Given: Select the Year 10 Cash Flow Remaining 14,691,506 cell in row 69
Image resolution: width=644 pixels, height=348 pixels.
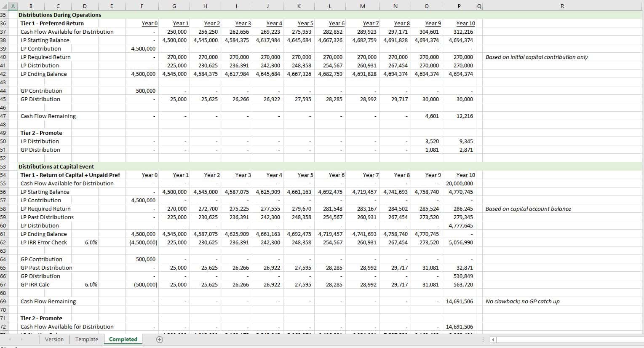Looking at the screenshot, I should coord(459,301).
